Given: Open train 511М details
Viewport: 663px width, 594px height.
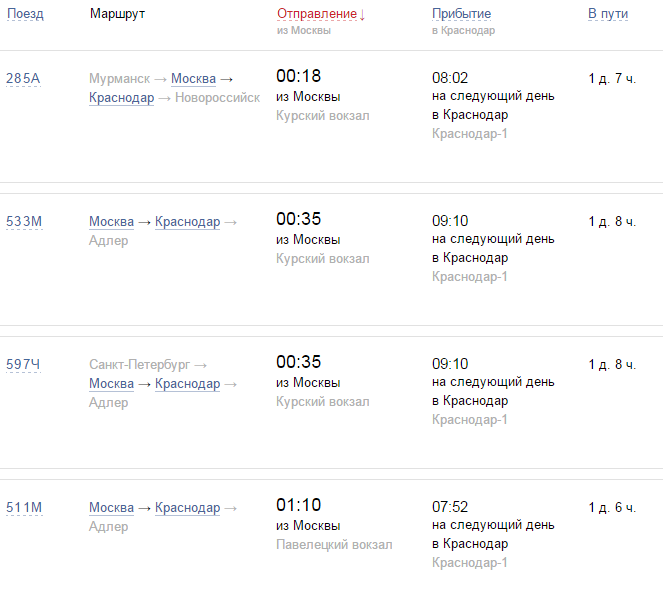Looking at the screenshot, I should pos(24,507).
